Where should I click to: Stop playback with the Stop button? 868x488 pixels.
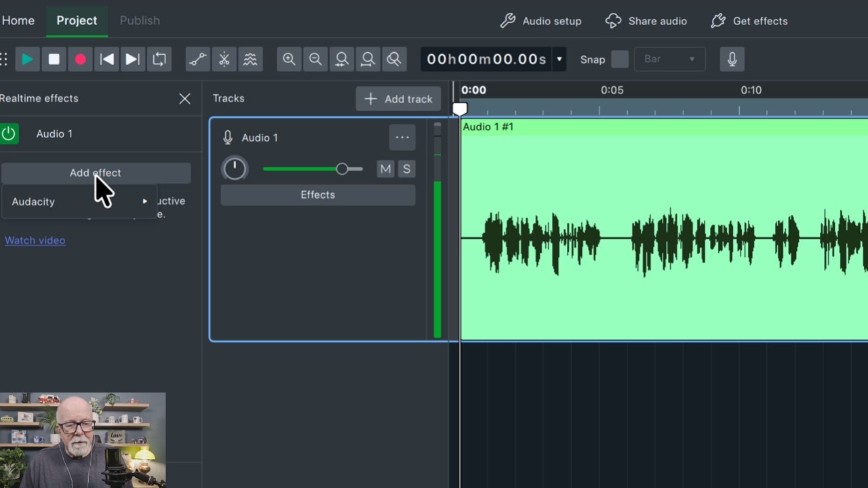click(54, 59)
